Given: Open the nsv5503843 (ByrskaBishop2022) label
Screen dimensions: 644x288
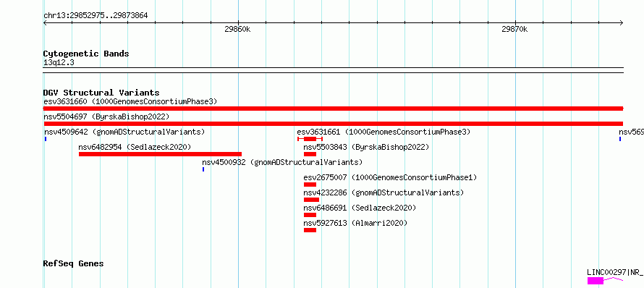Looking at the screenshot, I should [x=366, y=147].
